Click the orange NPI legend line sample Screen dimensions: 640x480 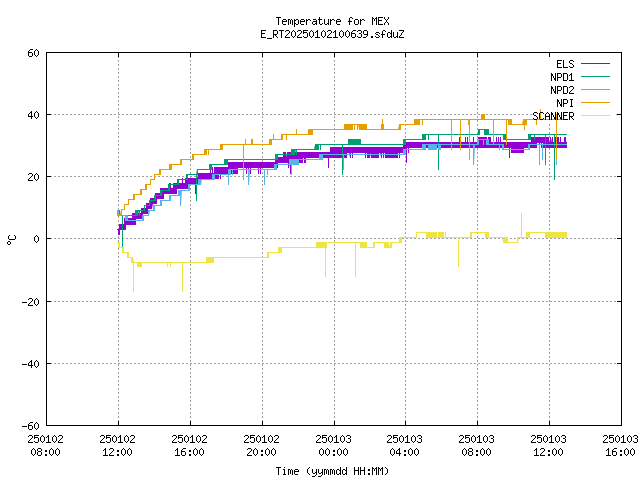595,102
